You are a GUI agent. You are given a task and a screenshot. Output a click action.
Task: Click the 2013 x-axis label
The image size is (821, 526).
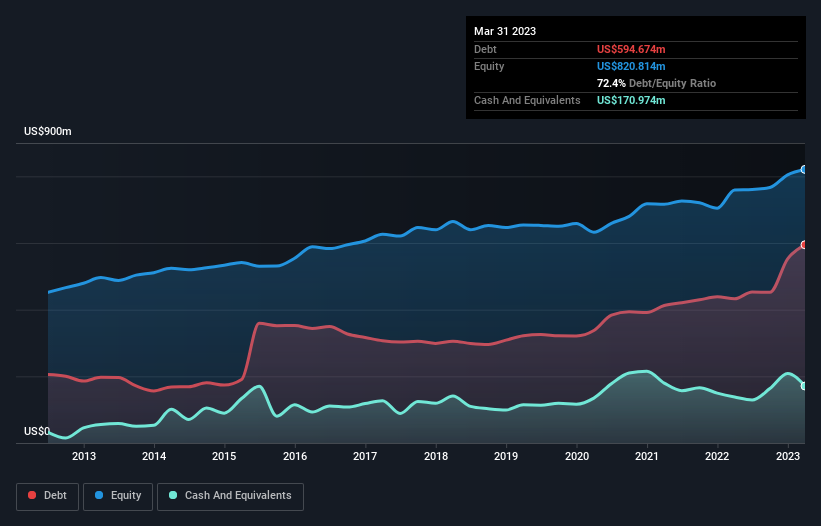tap(84, 456)
